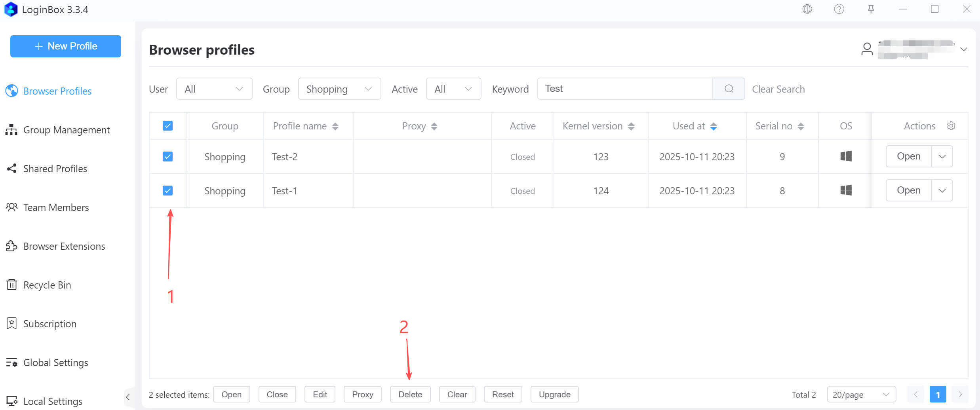Image resolution: width=980 pixels, height=410 pixels.
Task: Sort by Profile name column arrows
Action: (x=335, y=126)
